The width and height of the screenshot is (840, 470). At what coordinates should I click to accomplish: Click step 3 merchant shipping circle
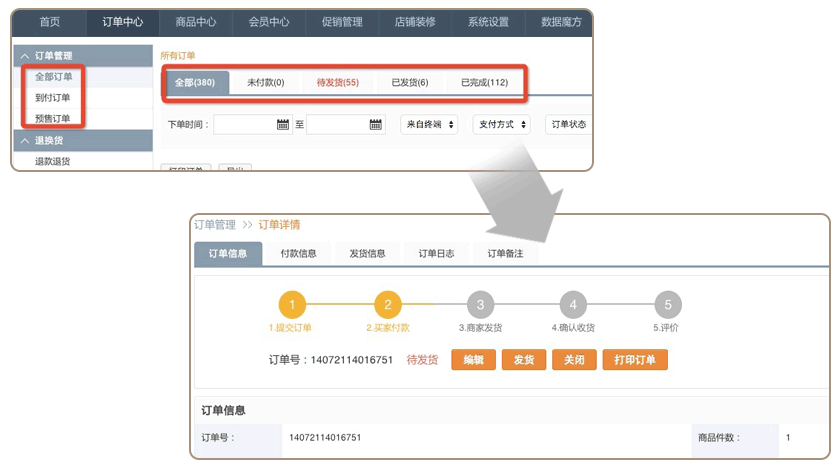point(480,305)
